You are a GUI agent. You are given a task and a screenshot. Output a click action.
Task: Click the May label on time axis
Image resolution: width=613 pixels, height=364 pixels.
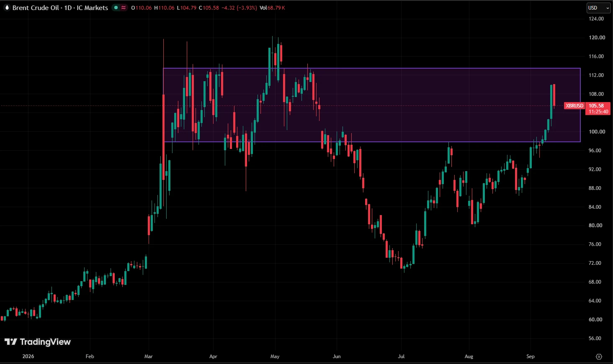(275, 356)
